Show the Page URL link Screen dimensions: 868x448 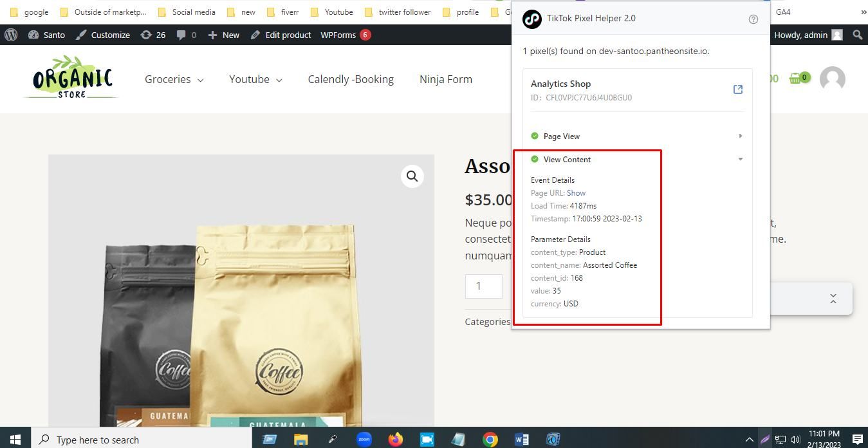click(576, 193)
